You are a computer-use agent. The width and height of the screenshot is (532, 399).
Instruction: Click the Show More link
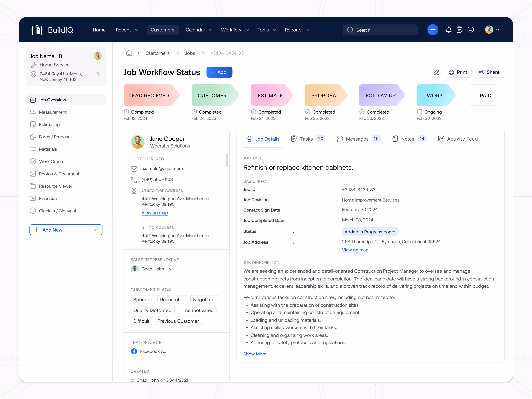point(255,354)
